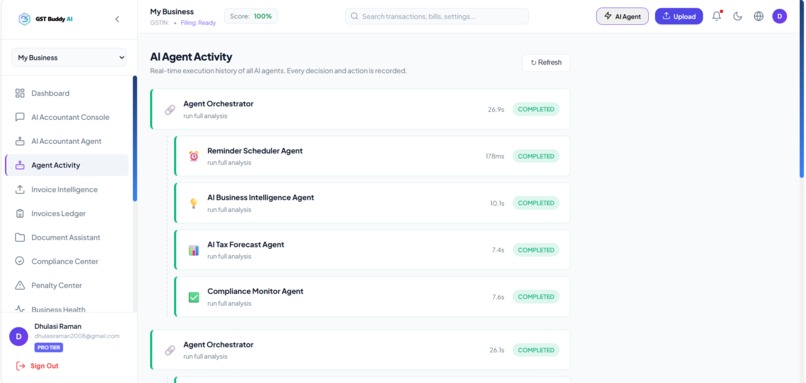Open language selector globe icon
Image resolution: width=806 pixels, height=383 pixels.
(x=759, y=16)
